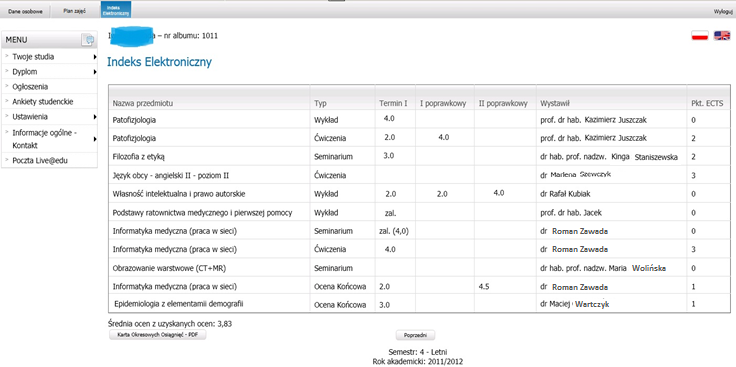
Task: Expand the Dyplom submenu arrow
Action: [95, 72]
